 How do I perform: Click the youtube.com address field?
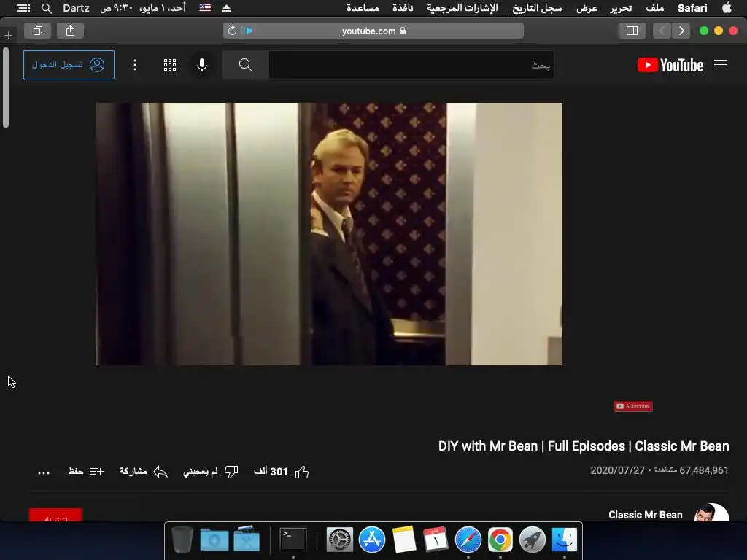[x=373, y=31]
